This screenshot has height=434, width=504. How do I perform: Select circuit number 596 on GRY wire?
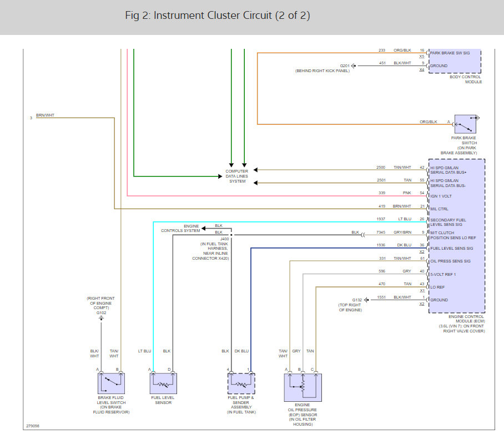point(382,271)
